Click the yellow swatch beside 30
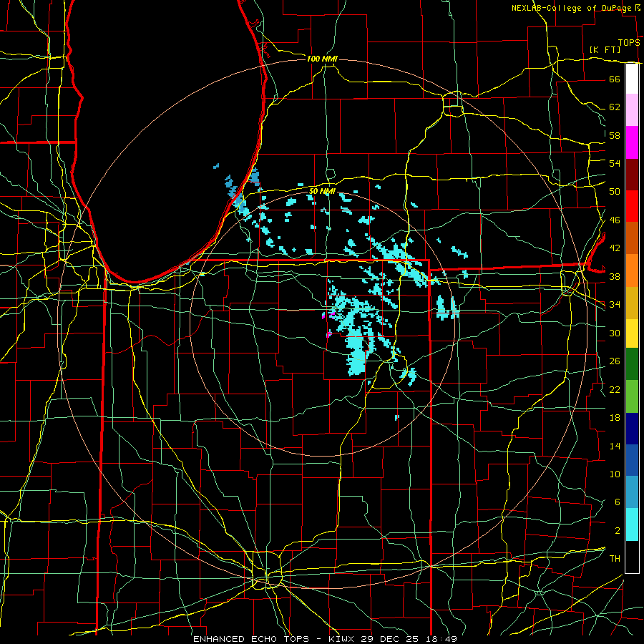 (x=632, y=333)
